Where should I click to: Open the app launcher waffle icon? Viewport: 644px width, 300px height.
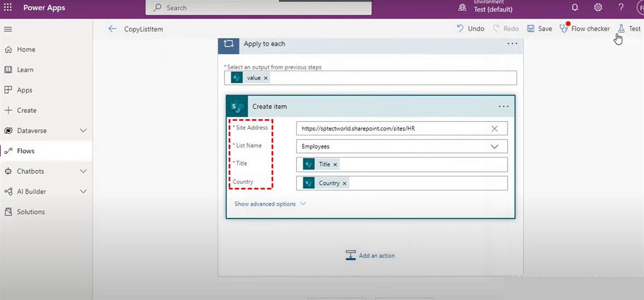(8, 8)
